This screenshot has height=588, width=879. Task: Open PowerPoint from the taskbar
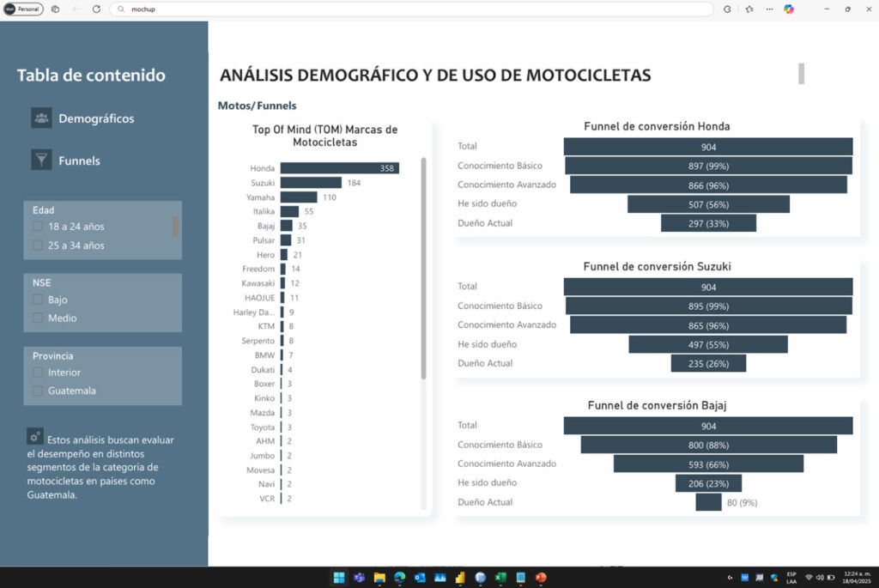541,578
